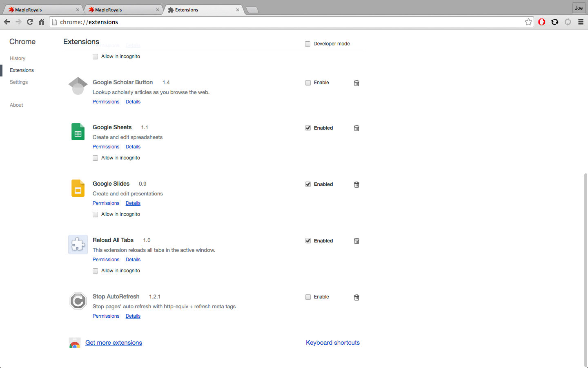Click the Google Scholar Button icon
The image size is (588, 368).
click(x=78, y=86)
